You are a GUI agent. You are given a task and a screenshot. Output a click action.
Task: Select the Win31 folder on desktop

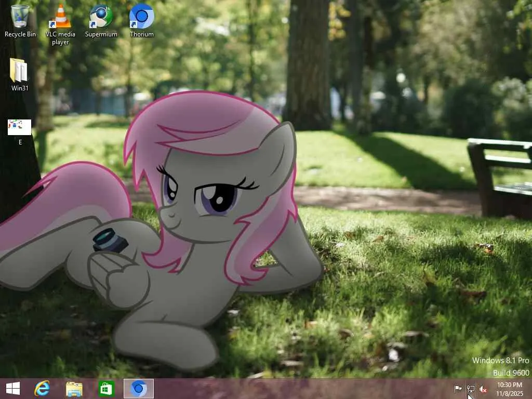[20, 75]
